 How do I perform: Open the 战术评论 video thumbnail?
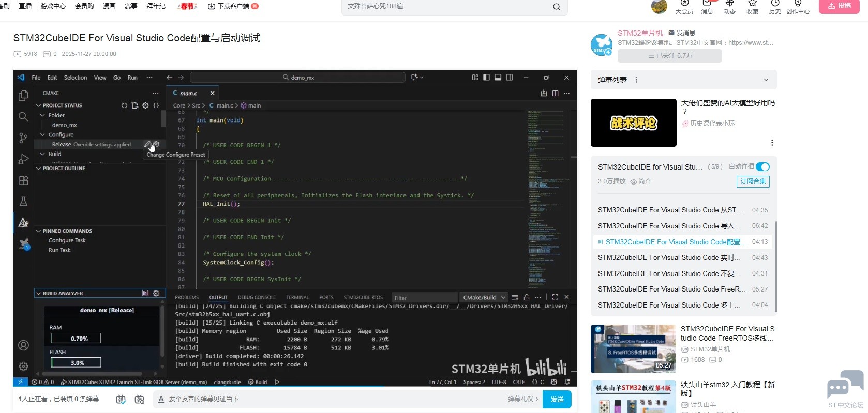tap(634, 123)
